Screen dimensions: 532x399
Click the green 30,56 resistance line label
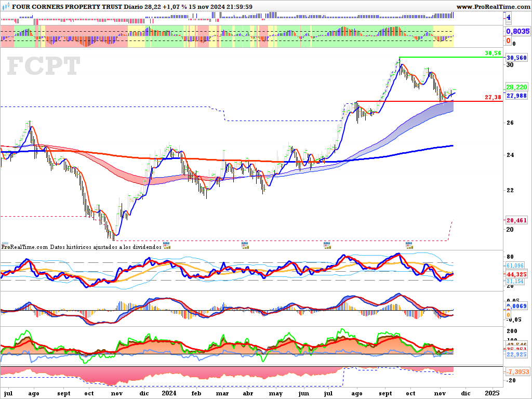493,53
